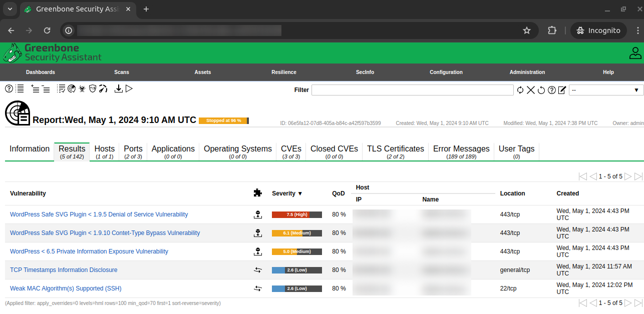This screenshot has height=314, width=644.
Task: Click the 7.5 (High) severity bar
Action: (297, 214)
